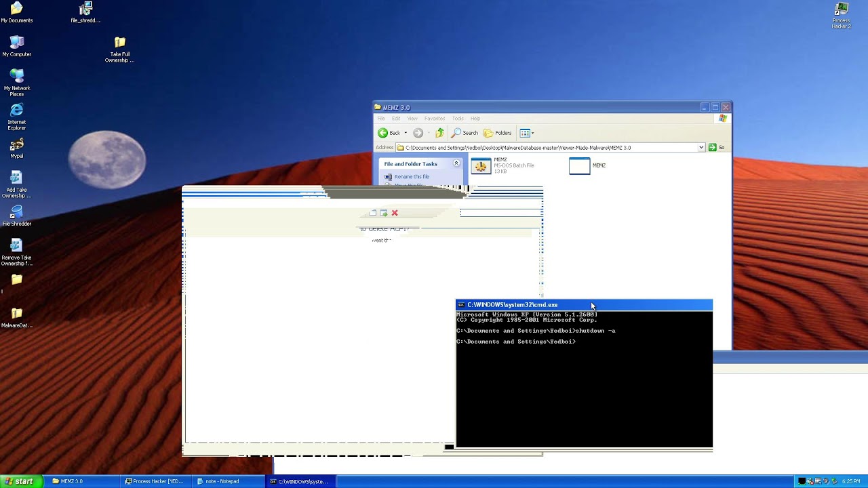Open the View menu in MEMZ 3.0 window
This screenshot has height=488, width=868.
(x=412, y=119)
